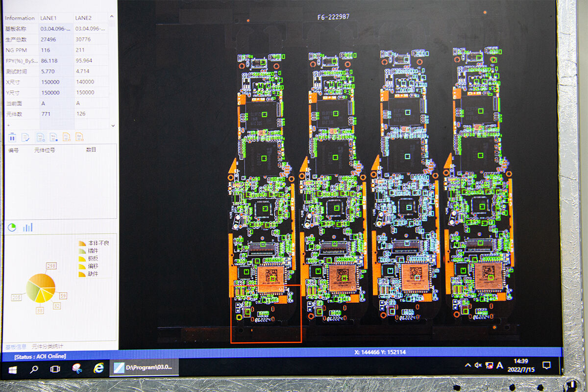The width and height of the screenshot is (588, 392).
Task: Click LANE2 NG PPM value 211
Action: click(x=80, y=50)
